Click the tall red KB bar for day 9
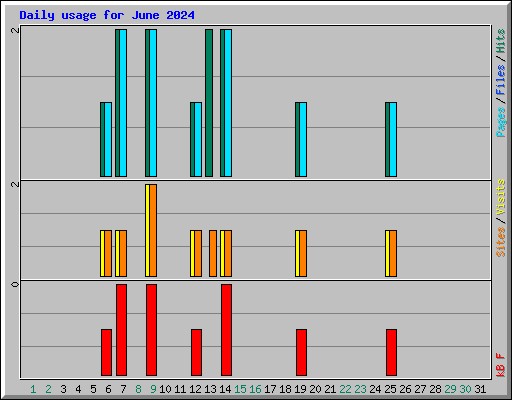 152,330
